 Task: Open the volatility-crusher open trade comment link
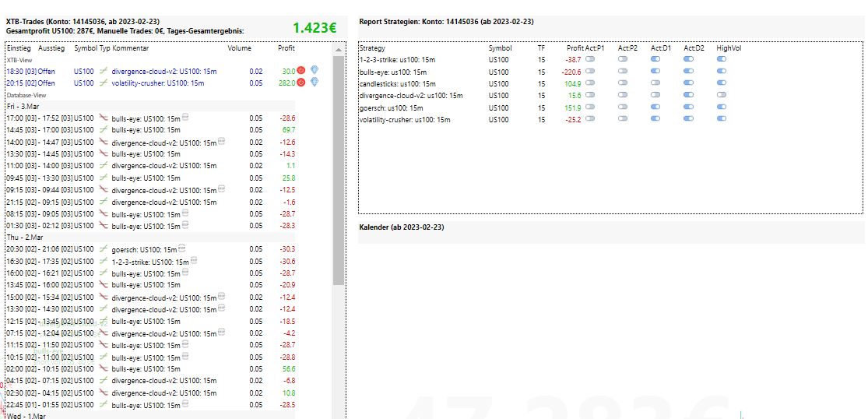coord(158,83)
